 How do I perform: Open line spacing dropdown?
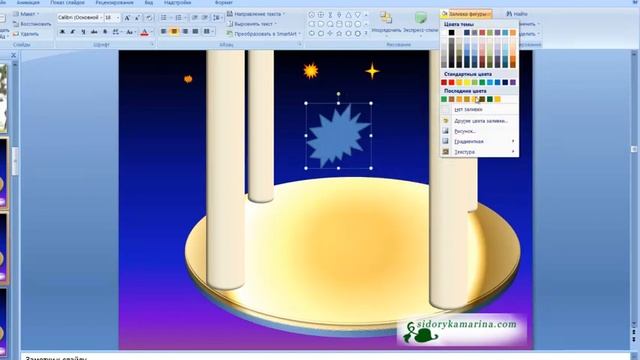click(217, 18)
